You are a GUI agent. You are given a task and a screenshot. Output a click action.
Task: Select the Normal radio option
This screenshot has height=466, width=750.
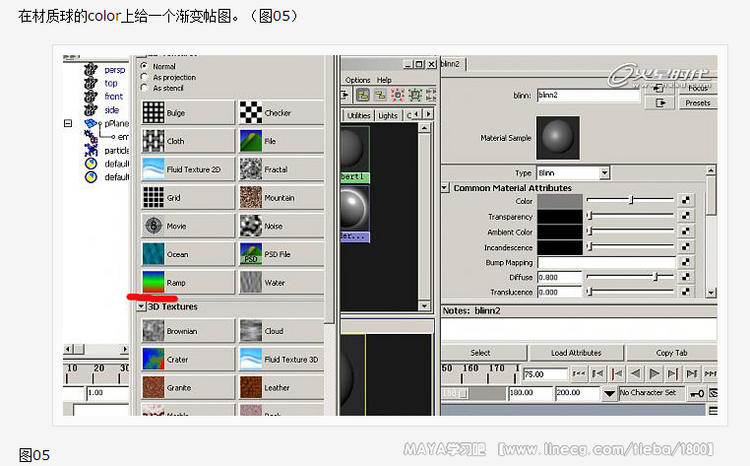coord(144,66)
